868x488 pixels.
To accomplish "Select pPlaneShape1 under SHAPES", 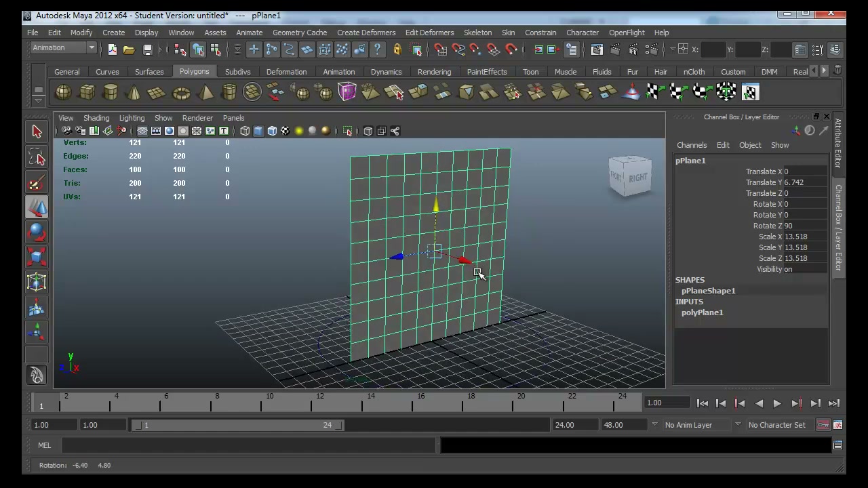I will point(708,291).
